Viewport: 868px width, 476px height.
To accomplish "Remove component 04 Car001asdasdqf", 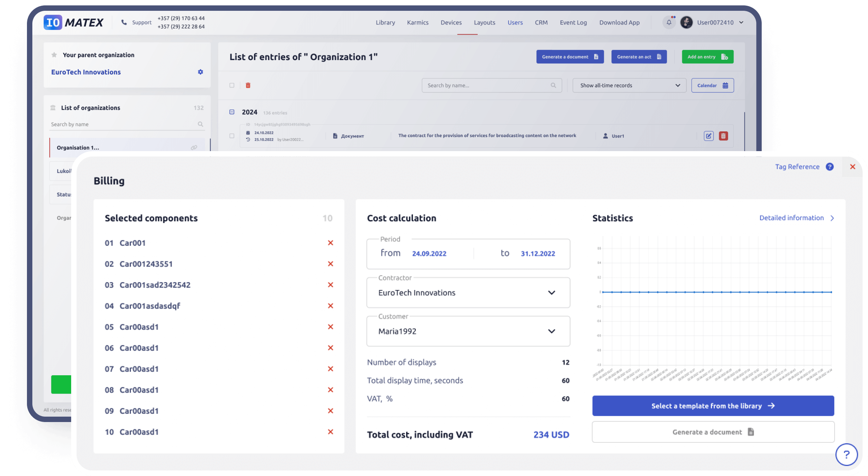I will 331,306.
